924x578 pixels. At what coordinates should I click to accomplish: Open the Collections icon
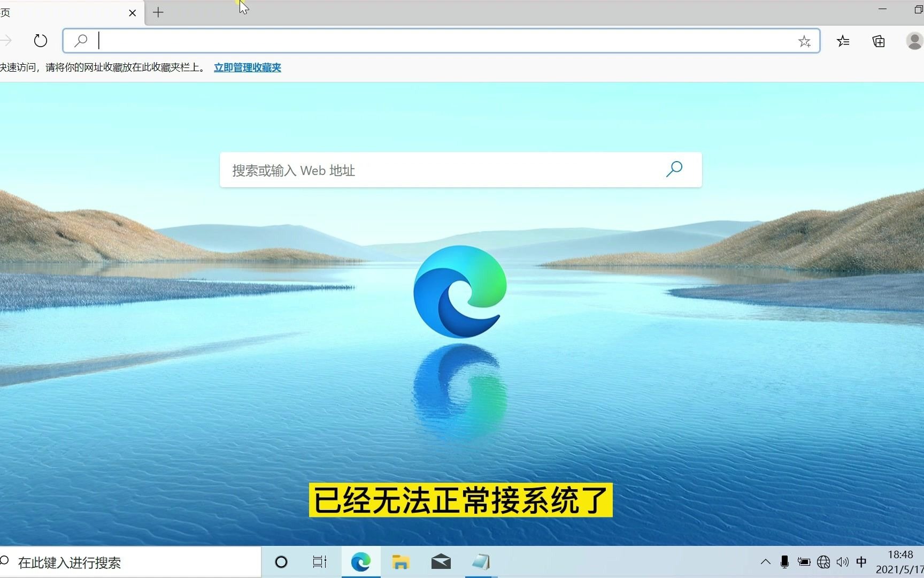coord(879,41)
